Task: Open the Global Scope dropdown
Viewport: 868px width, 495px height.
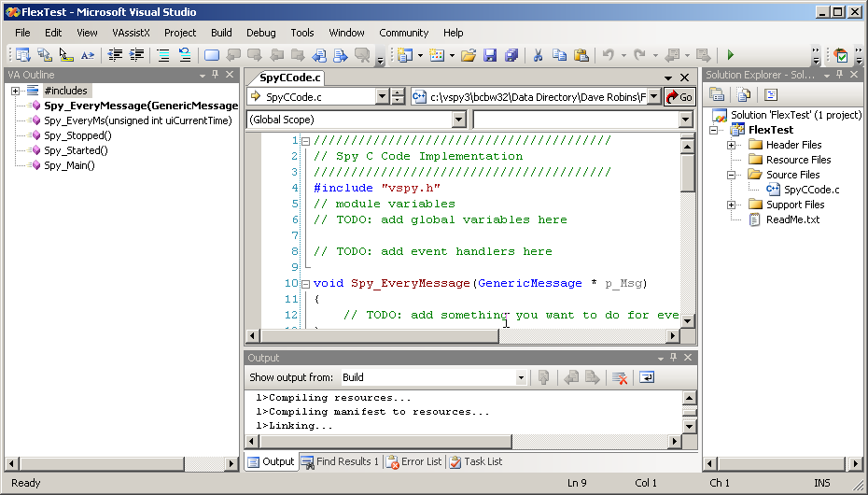Action: (x=459, y=120)
